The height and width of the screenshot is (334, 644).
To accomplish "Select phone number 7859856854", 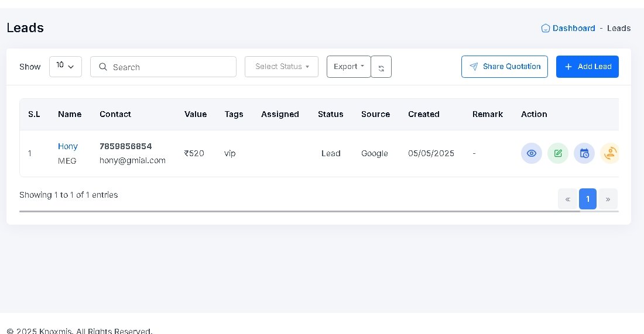I will pyautogui.click(x=126, y=146).
